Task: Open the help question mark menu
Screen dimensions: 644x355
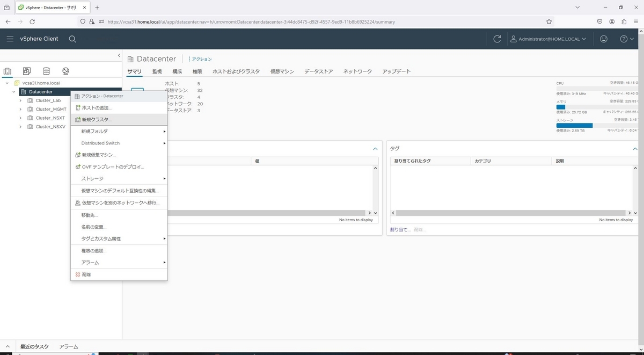Action: tap(626, 39)
